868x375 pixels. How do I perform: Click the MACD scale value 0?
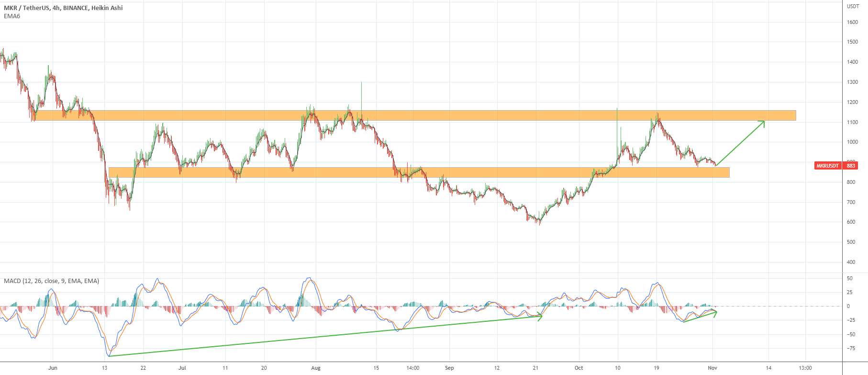(848, 307)
